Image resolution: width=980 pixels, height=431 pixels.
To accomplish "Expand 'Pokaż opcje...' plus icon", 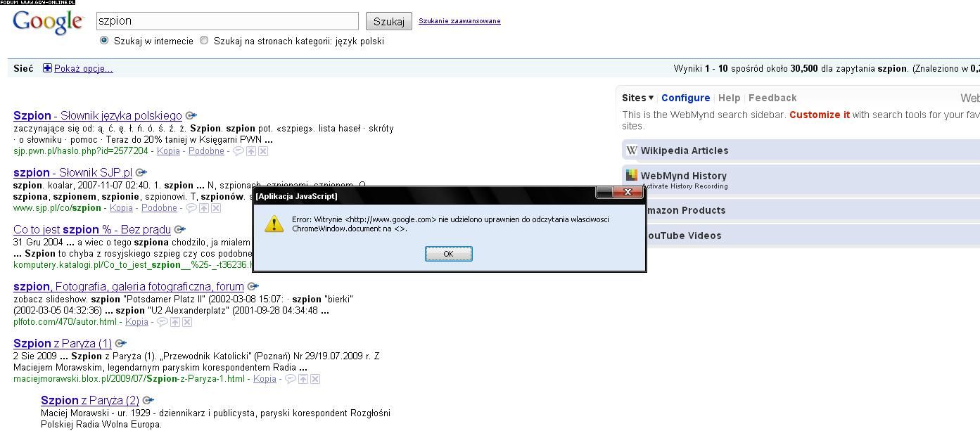I will point(47,68).
